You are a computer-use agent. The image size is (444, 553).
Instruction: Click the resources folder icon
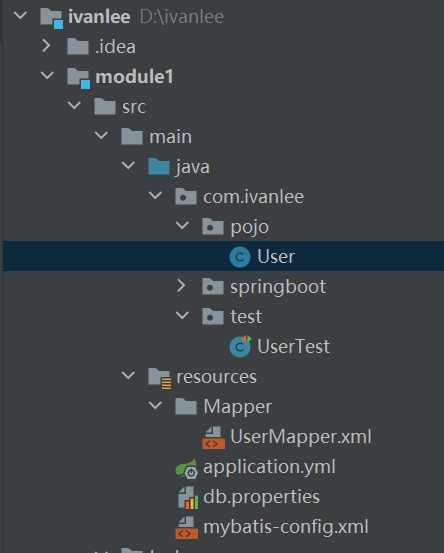point(159,378)
